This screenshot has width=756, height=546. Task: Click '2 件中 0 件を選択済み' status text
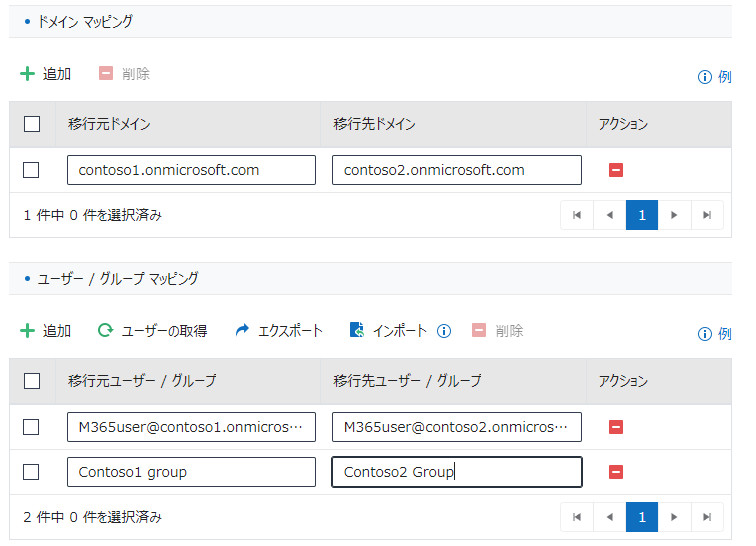pyautogui.click(x=93, y=517)
